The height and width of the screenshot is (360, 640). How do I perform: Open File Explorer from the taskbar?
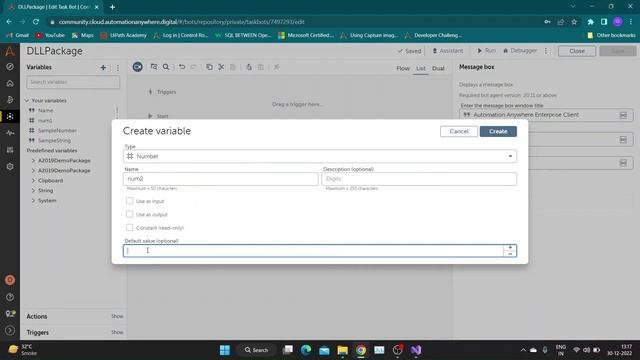[342, 350]
